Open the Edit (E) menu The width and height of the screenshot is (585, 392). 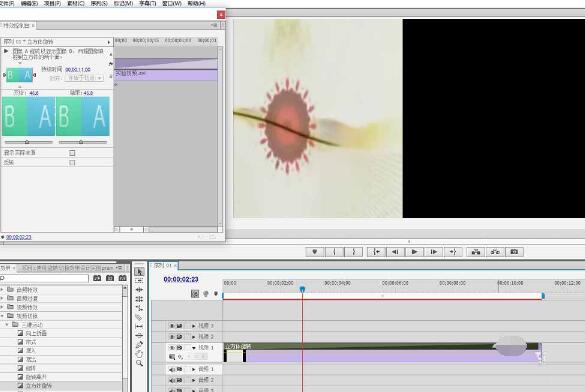(x=29, y=3)
